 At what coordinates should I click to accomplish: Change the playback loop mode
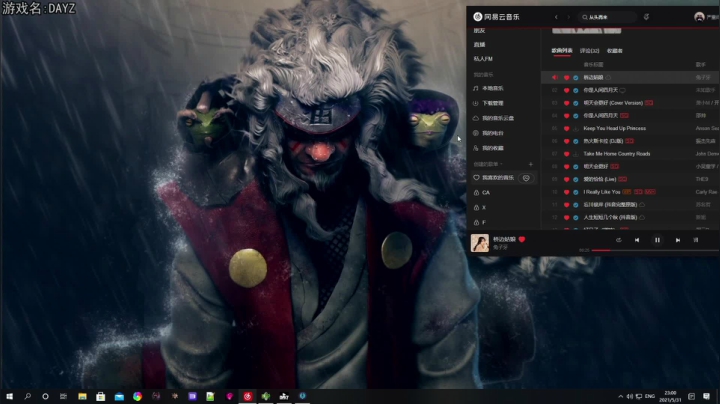(x=619, y=240)
